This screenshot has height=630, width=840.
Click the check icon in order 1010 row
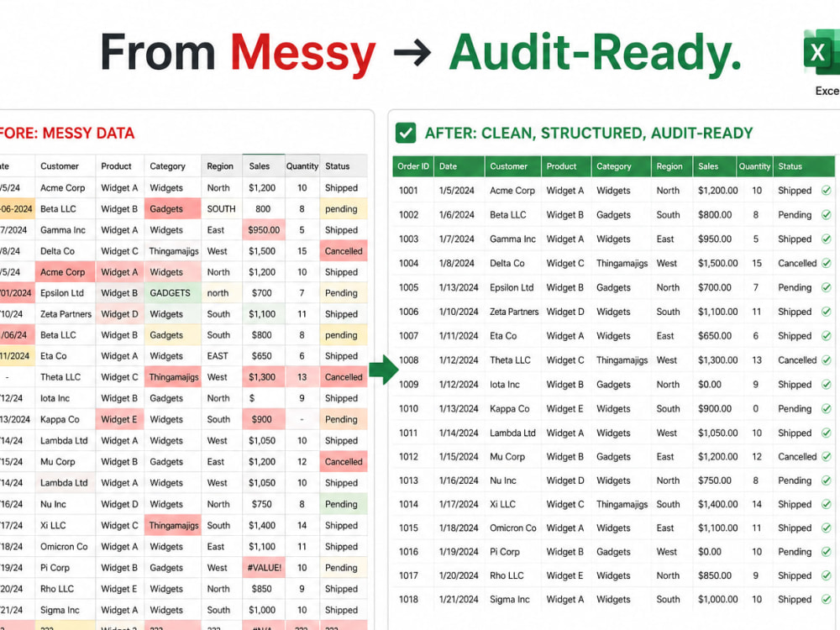click(826, 409)
